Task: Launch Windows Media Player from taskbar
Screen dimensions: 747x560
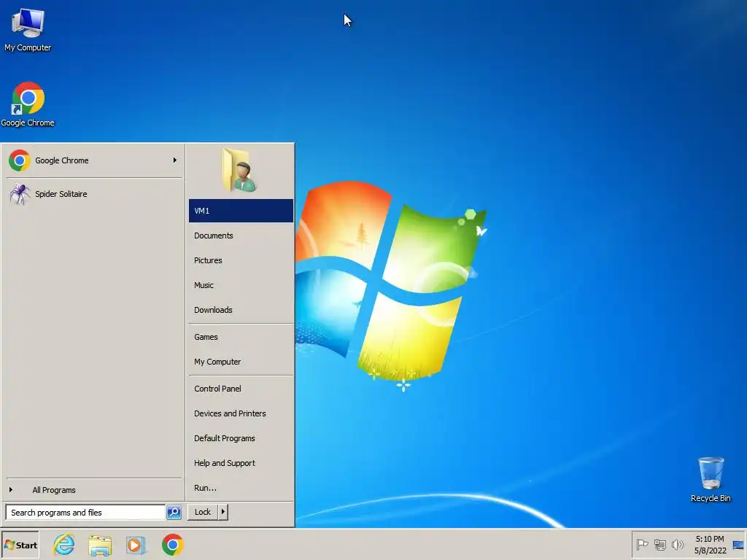Action: coord(136,545)
